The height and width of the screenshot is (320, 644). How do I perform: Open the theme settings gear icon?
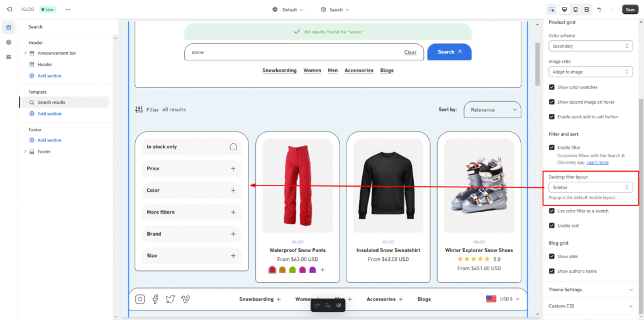[x=9, y=42]
